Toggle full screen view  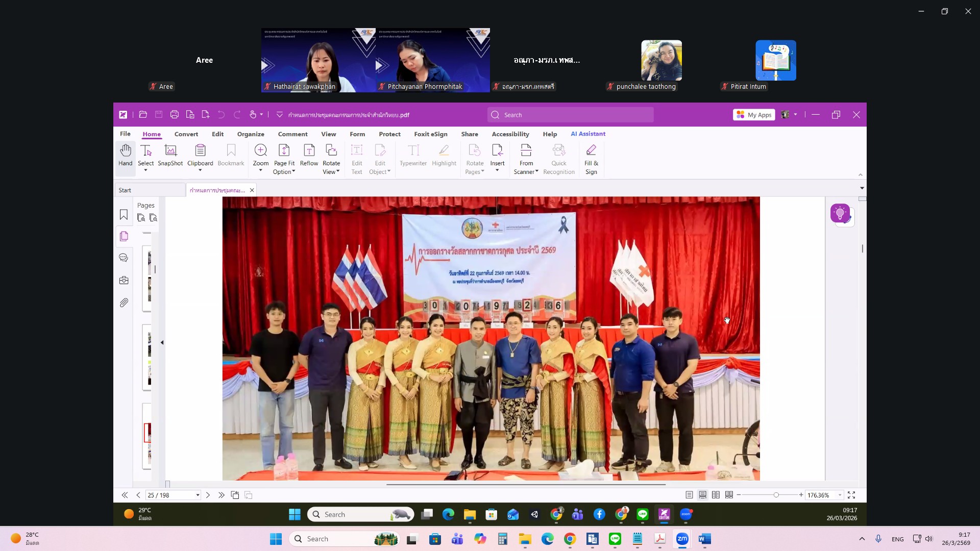[x=851, y=495]
